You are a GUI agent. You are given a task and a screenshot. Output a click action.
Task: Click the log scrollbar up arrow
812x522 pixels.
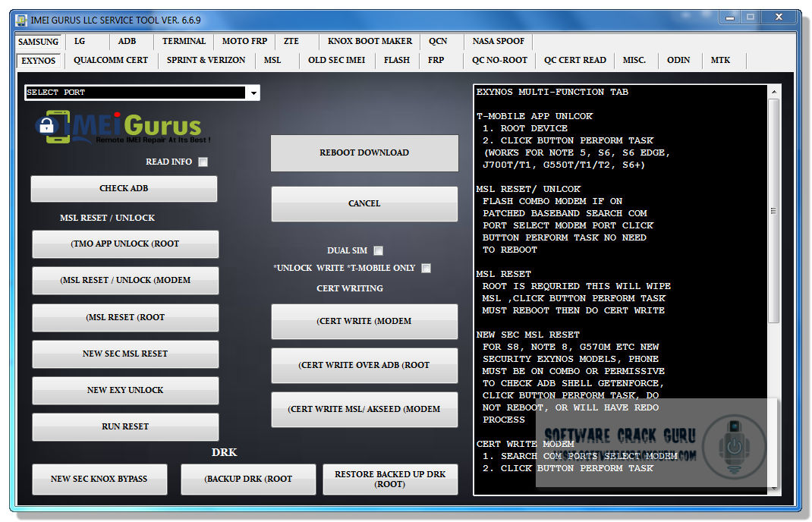[x=774, y=92]
